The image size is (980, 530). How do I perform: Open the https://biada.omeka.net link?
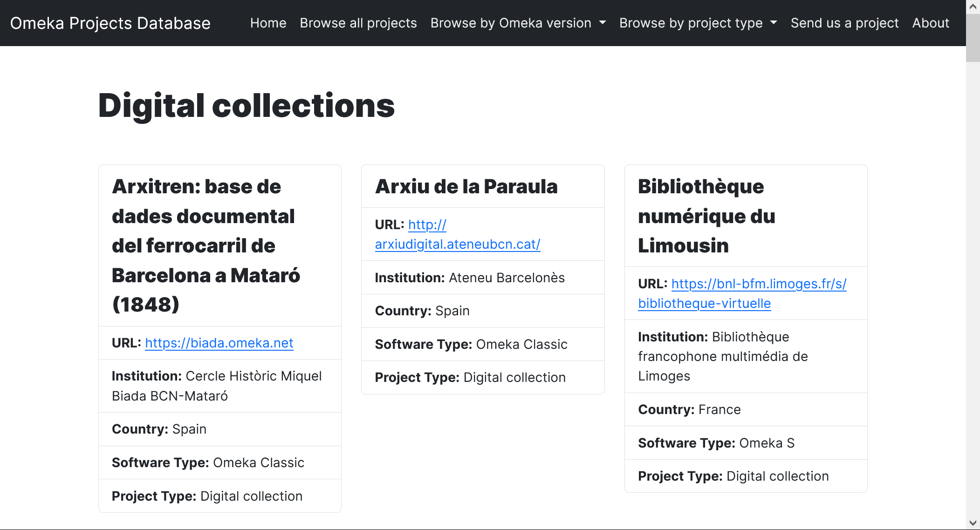(219, 343)
